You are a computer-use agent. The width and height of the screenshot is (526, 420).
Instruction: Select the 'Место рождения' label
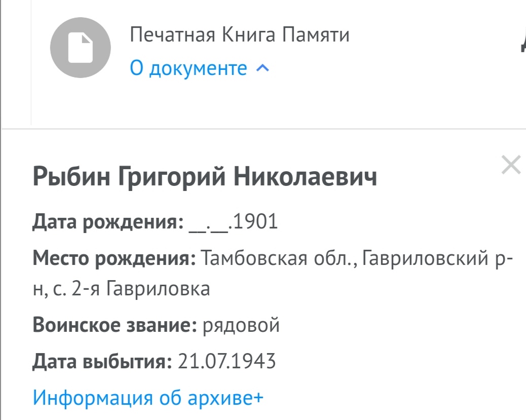click(x=114, y=260)
